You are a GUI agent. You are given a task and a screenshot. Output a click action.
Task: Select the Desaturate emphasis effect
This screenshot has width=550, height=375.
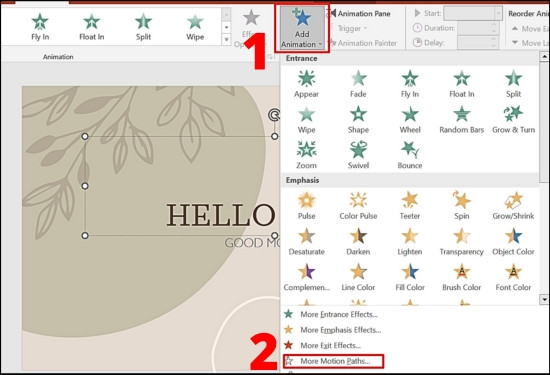point(306,242)
